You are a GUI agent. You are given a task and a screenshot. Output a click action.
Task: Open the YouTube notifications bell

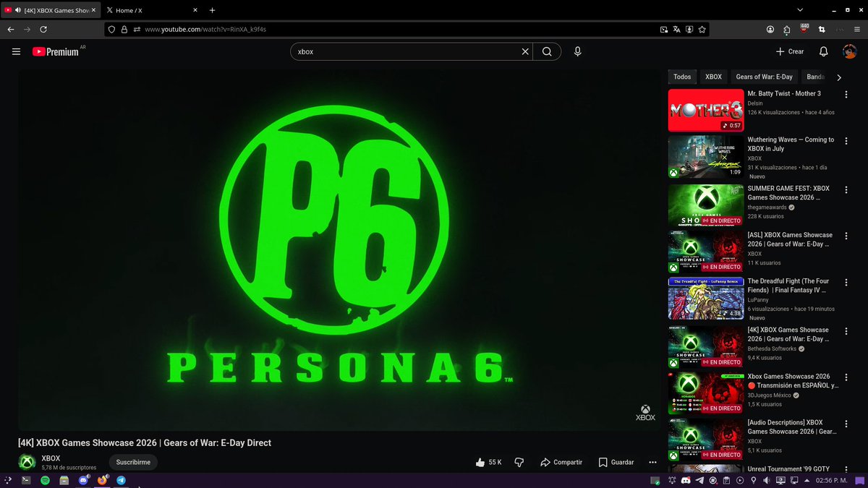(823, 51)
